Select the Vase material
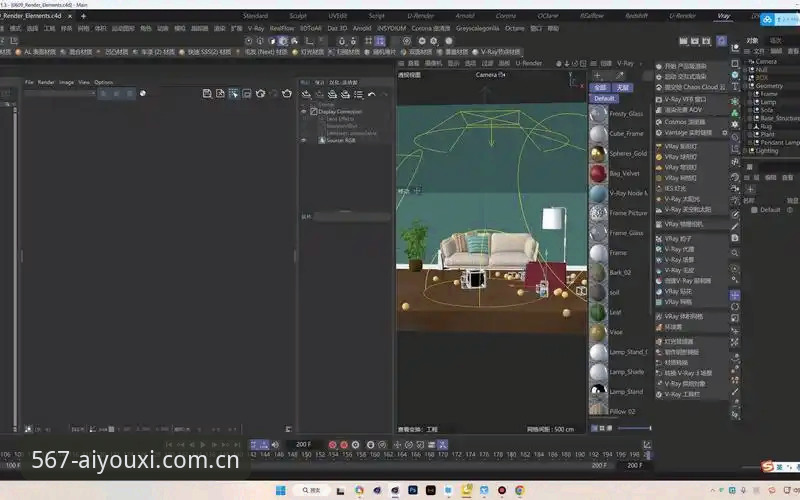The image size is (800, 500). 598,332
